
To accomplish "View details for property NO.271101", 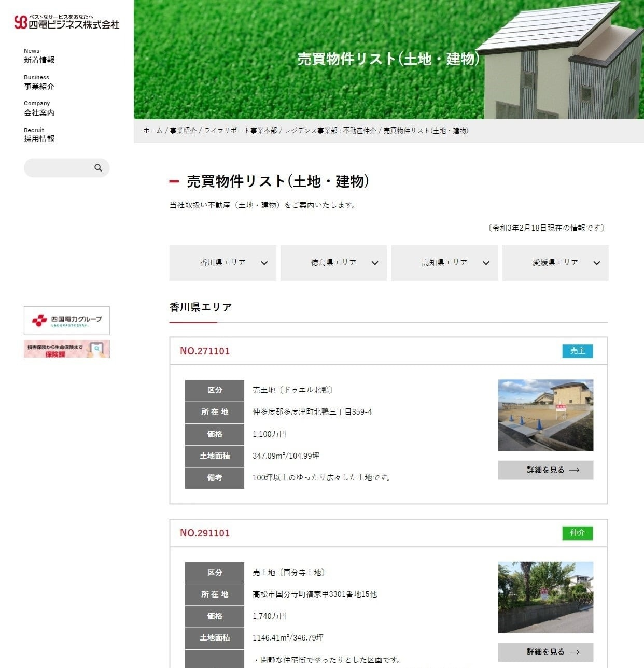I will [x=545, y=470].
